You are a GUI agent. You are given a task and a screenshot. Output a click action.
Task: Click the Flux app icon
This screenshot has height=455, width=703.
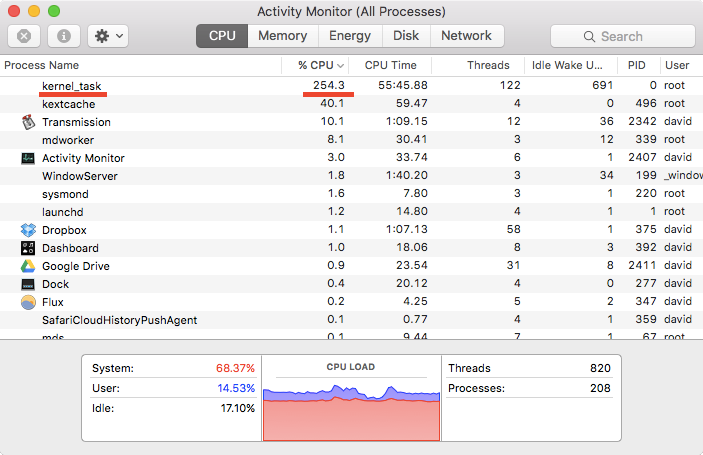point(28,302)
